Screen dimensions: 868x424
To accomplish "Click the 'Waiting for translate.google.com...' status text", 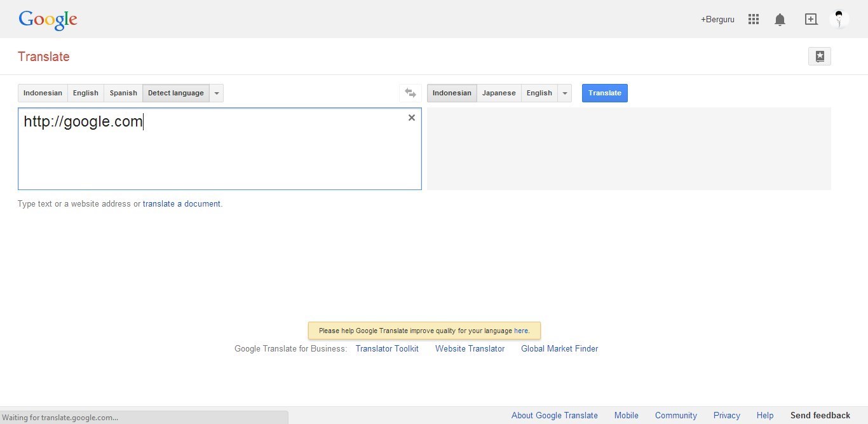I will click(x=60, y=418).
